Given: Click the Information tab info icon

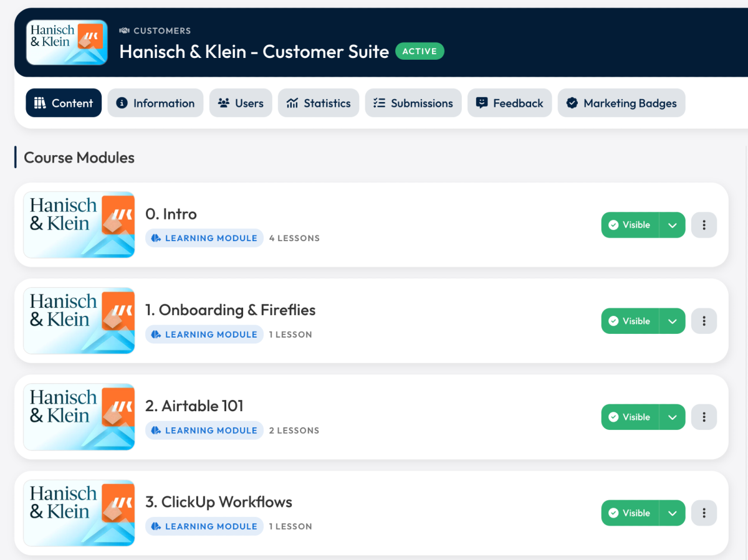Looking at the screenshot, I should pos(122,103).
